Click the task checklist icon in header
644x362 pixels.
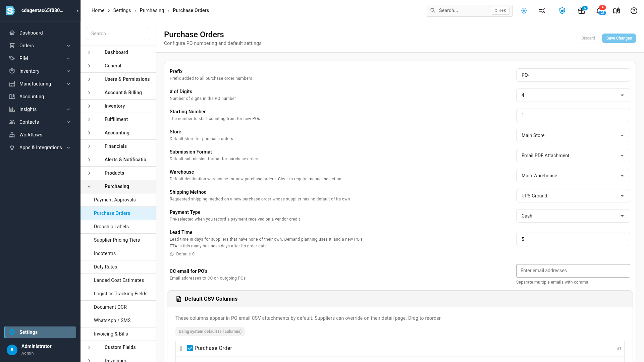pyautogui.click(x=542, y=11)
